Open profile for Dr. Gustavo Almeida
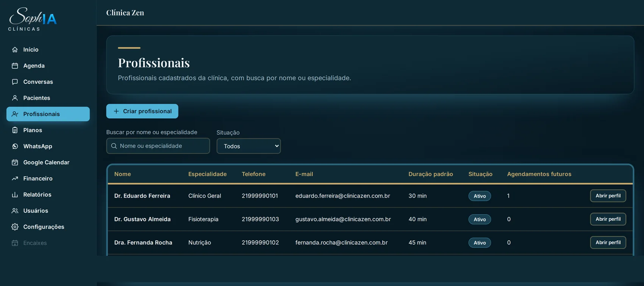The width and height of the screenshot is (644, 286). pyautogui.click(x=608, y=219)
